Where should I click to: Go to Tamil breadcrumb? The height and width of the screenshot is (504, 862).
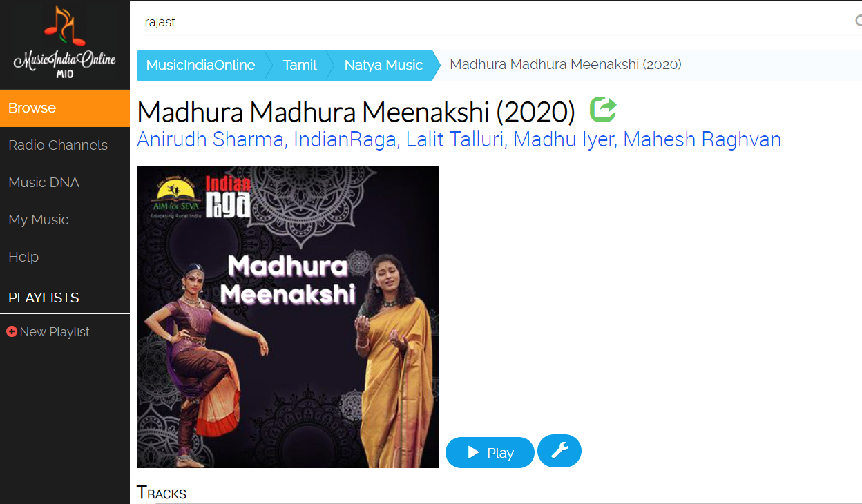click(x=300, y=66)
